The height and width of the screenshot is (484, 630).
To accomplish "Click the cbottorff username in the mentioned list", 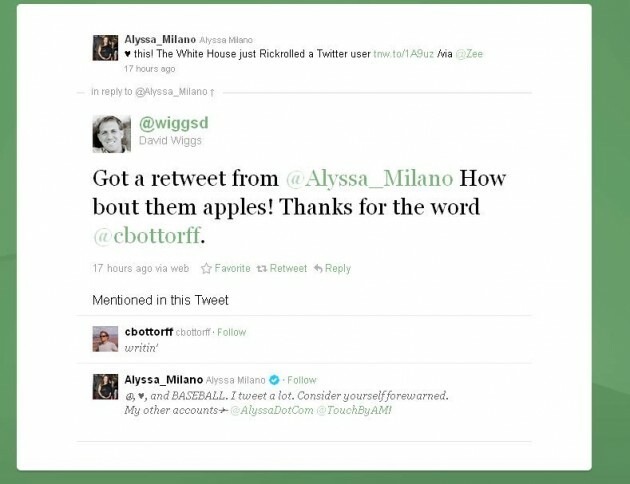I will pos(148,332).
